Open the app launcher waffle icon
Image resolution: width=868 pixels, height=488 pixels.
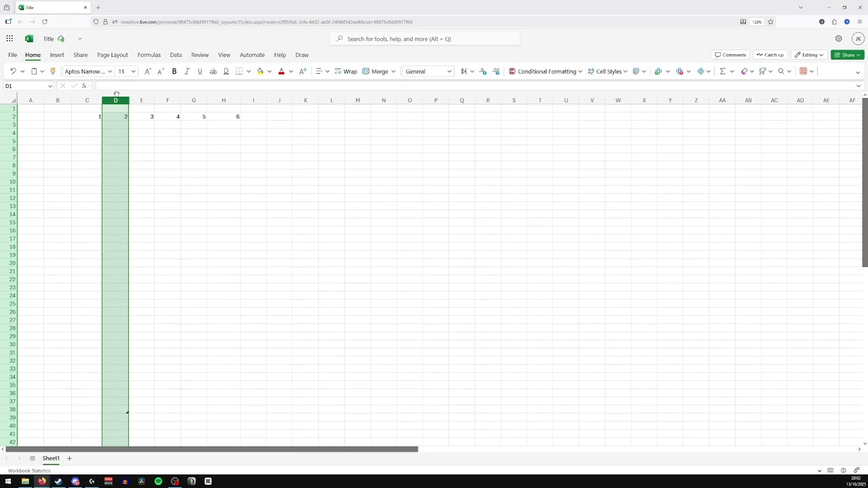point(9,39)
